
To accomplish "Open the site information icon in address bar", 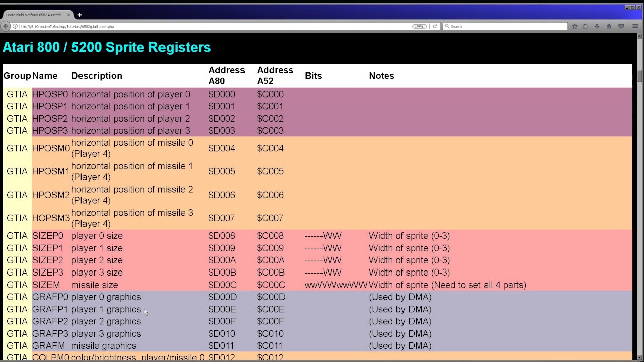I will [x=15, y=26].
